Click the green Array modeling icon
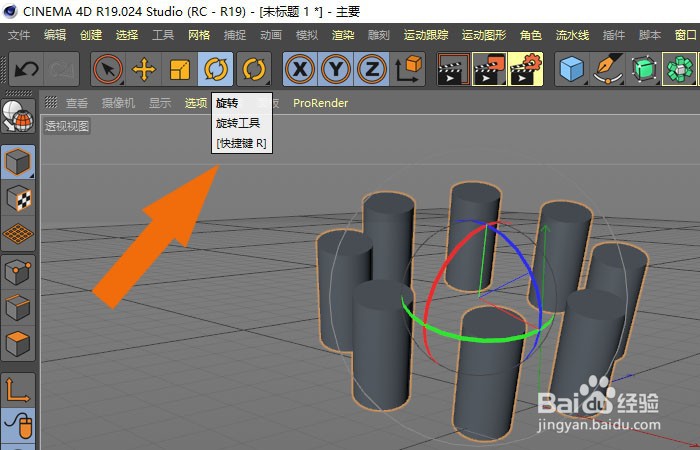This screenshot has width=700, height=450. tap(679, 69)
